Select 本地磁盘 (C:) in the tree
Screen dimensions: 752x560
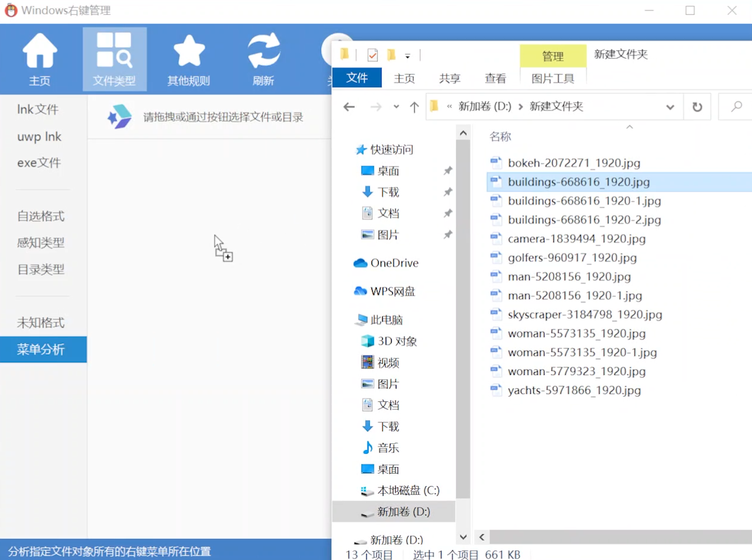[400, 490]
